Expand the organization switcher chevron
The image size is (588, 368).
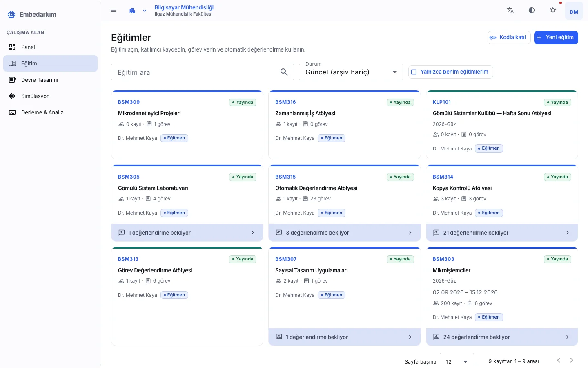[x=145, y=11]
